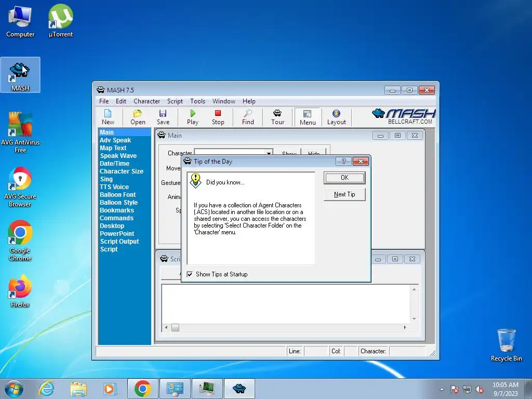
Task: Click OK in Tip of the Day
Action: pyautogui.click(x=344, y=178)
